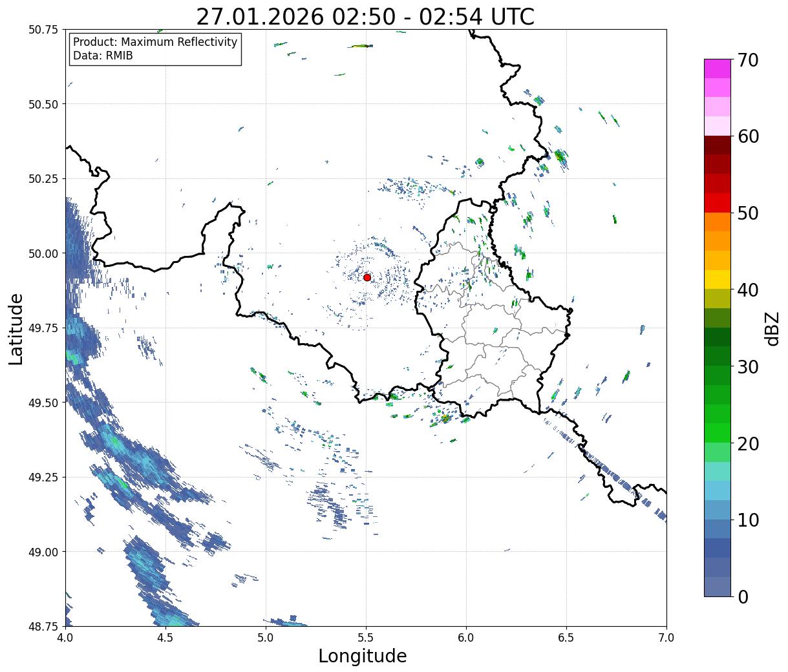Click the longitude tick label 5.0
This screenshot has height=672, width=788.
tap(266, 638)
